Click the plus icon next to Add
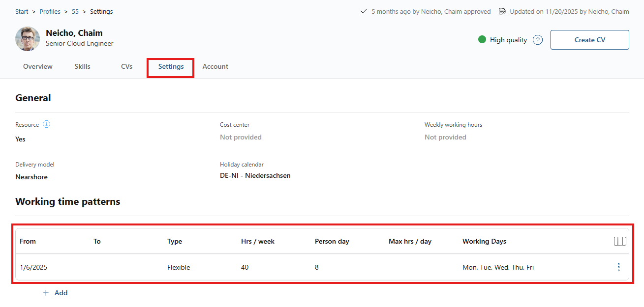The width and height of the screenshot is (644, 307). (46, 293)
